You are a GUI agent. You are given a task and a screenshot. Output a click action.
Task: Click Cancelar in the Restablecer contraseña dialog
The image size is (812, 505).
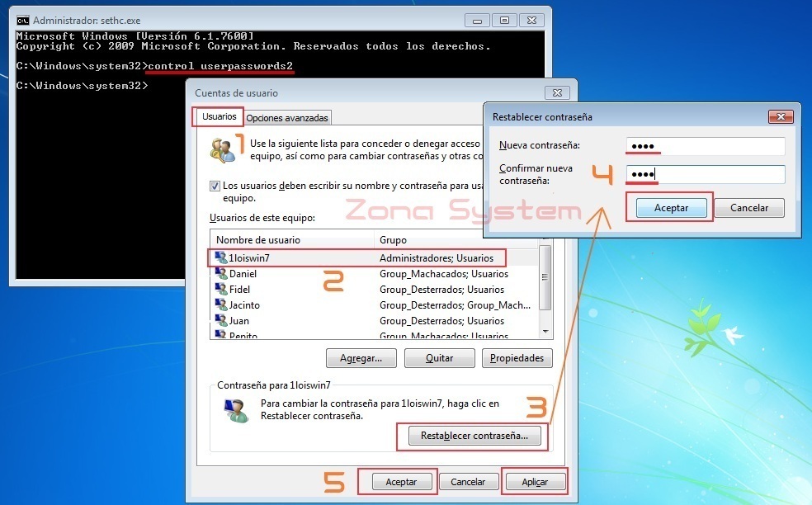[748, 207]
